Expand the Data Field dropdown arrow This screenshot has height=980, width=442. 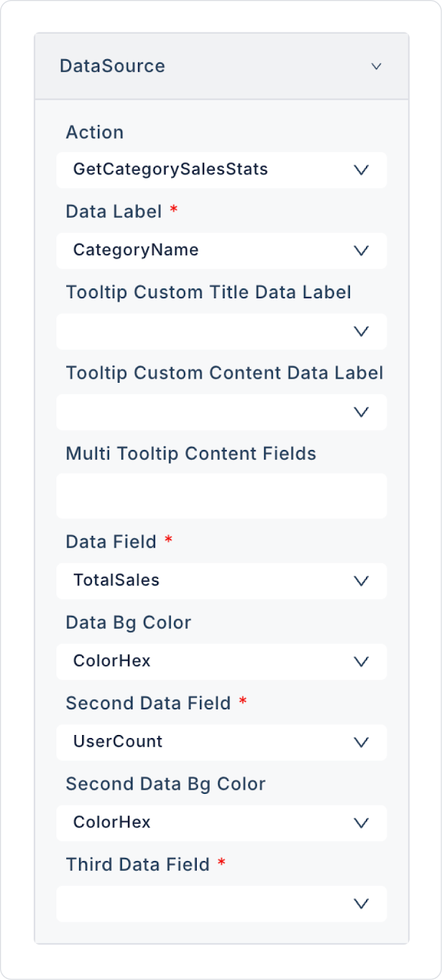(x=361, y=581)
